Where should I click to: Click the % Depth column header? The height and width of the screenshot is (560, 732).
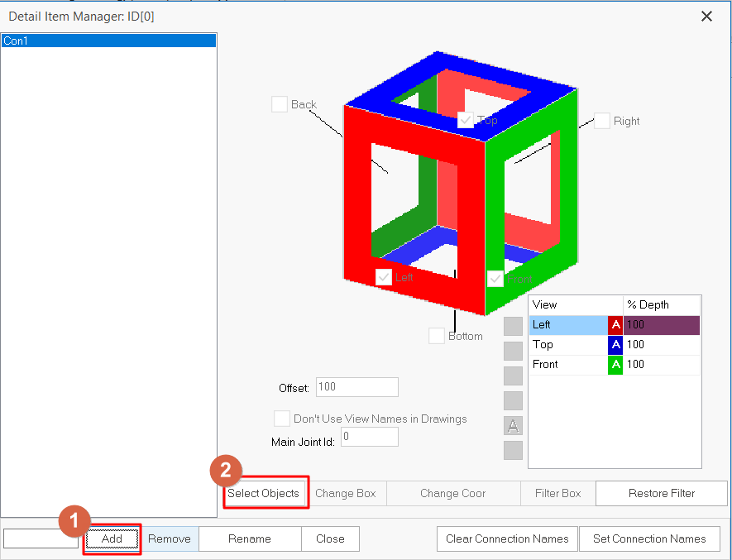662,305
